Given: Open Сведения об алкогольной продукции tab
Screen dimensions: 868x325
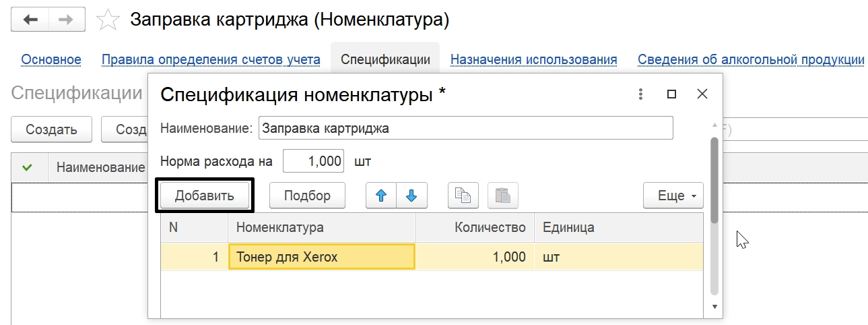Looking at the screenshot, I should point(751,59).
